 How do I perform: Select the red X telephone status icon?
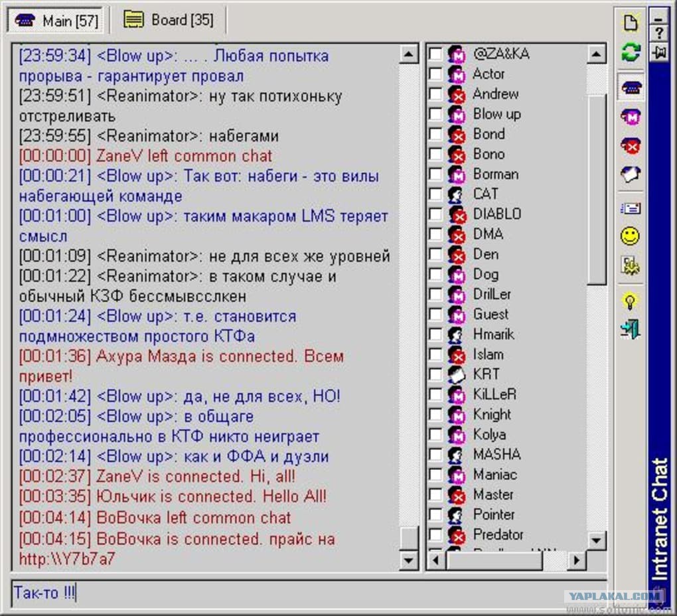[x=631, y=145]
